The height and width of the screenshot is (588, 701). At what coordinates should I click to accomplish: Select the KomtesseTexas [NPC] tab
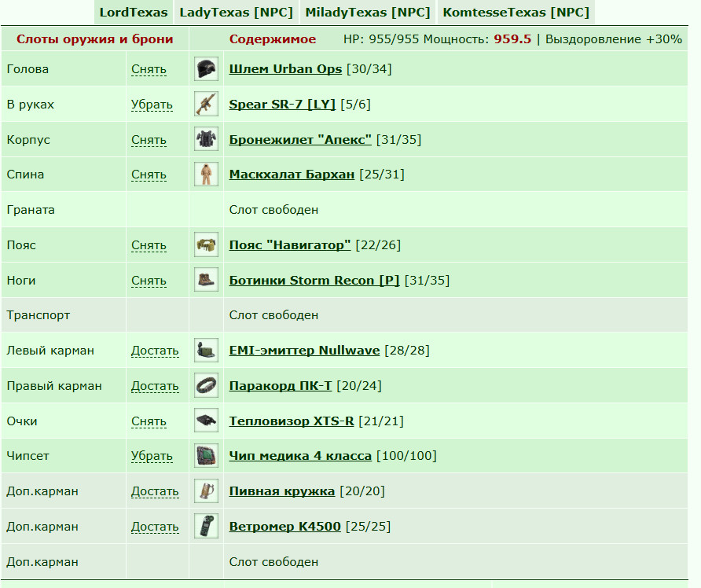[x=516, y=12]
